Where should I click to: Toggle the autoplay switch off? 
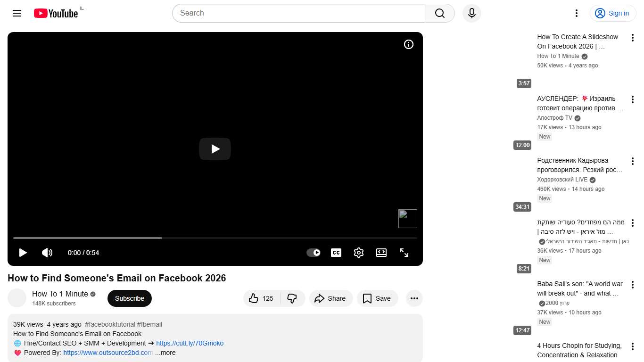point(313,253)
